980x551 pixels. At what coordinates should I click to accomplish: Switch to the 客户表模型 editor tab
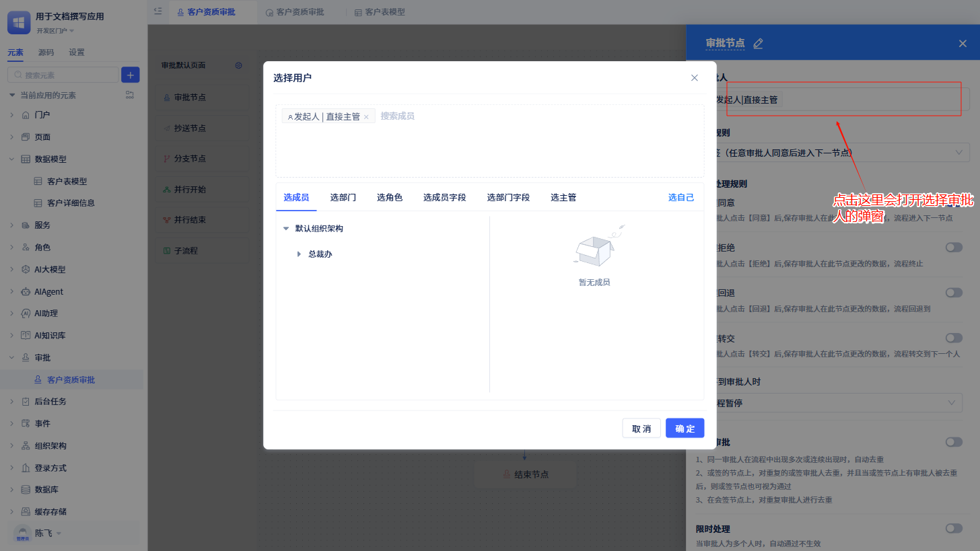380,11
